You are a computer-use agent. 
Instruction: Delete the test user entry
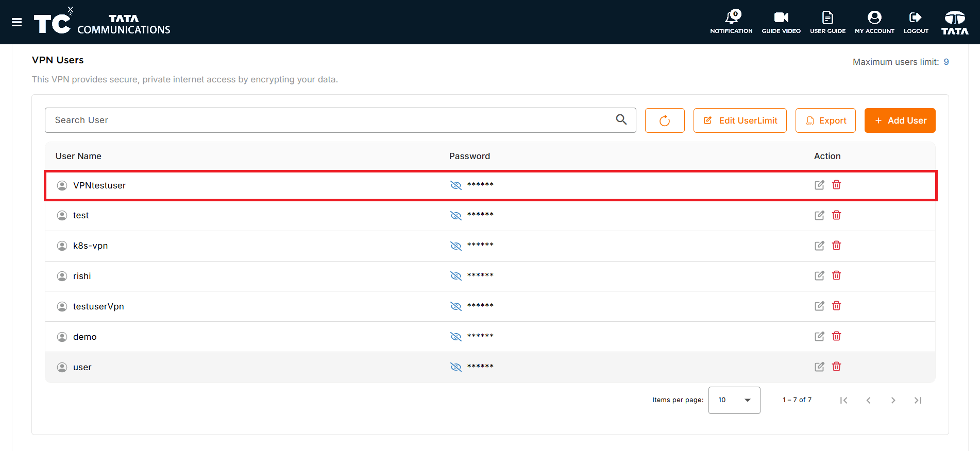point(836,215)
